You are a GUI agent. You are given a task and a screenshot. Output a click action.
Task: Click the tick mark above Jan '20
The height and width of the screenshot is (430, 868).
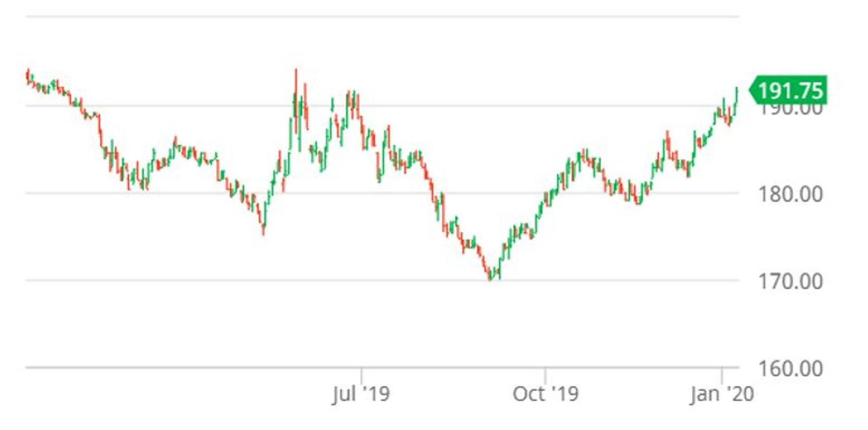point(722,375)
